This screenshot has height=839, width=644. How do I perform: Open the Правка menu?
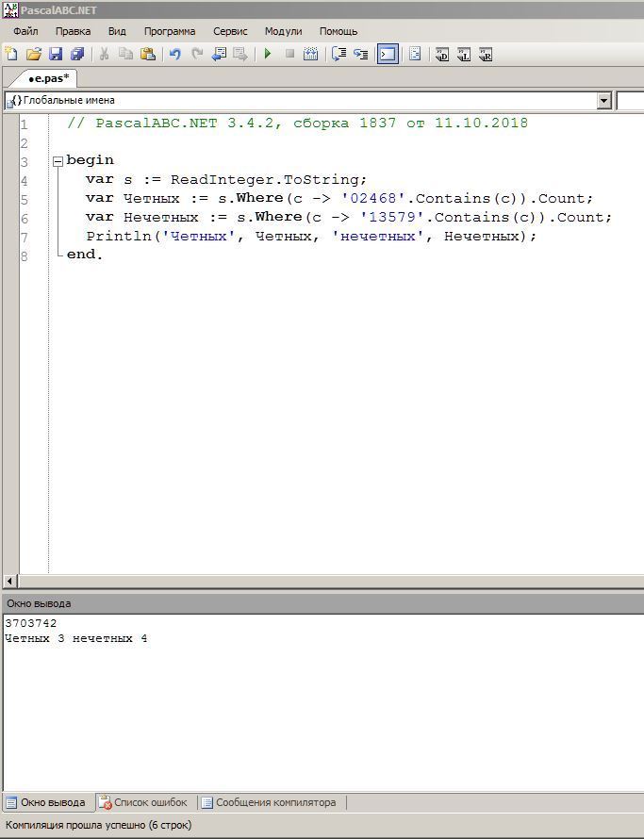pos(73,31)
